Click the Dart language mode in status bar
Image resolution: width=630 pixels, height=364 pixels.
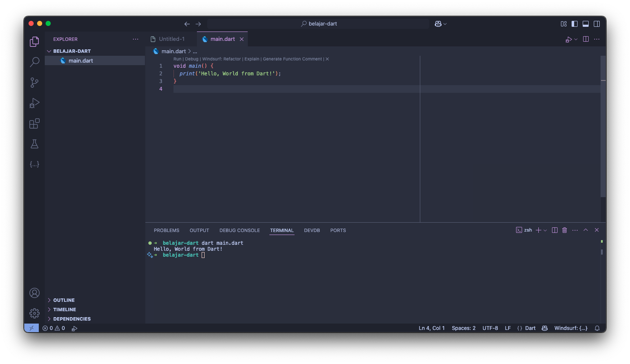pyautogui.click(x=530, y=328)
